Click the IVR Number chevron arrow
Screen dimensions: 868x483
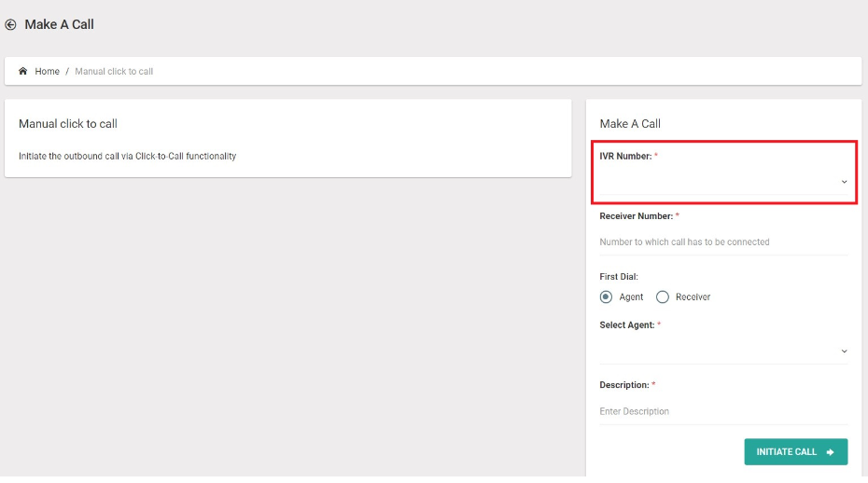pos(844,182)
